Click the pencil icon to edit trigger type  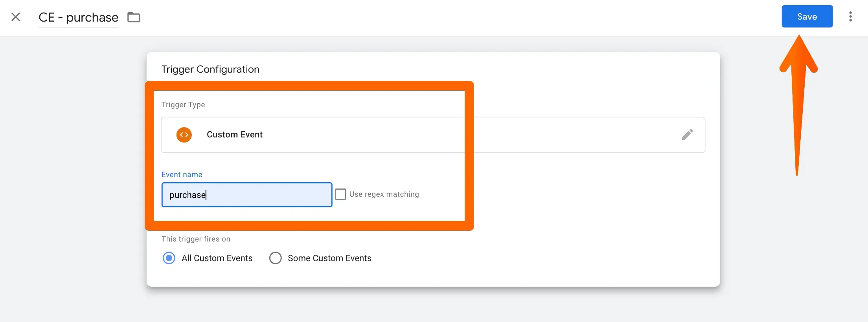coord(687,135)
